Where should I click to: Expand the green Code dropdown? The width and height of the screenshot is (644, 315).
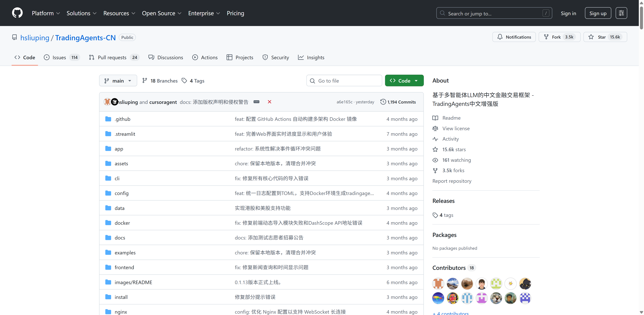pyautogui.click(x=404, y=81)
